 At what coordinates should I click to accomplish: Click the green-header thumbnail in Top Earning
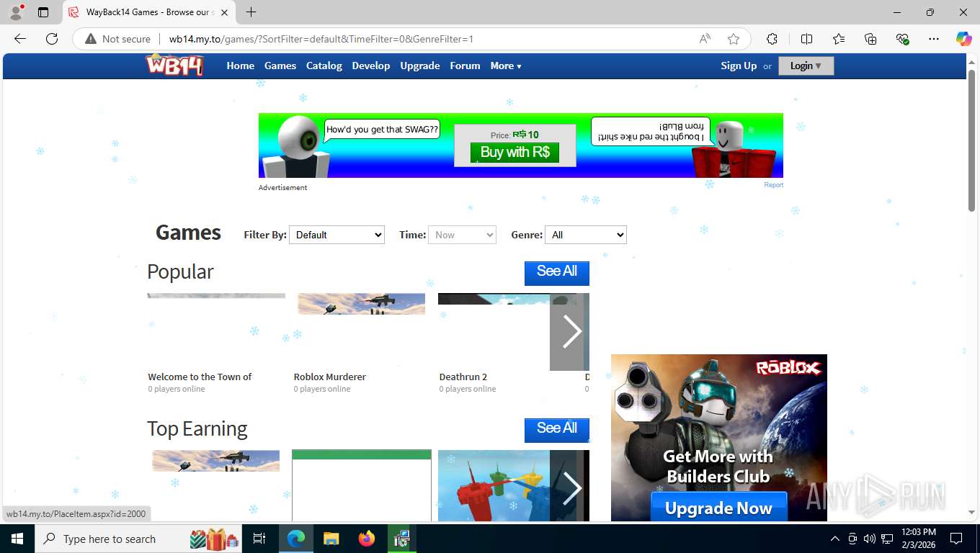[x=362, y=485]
